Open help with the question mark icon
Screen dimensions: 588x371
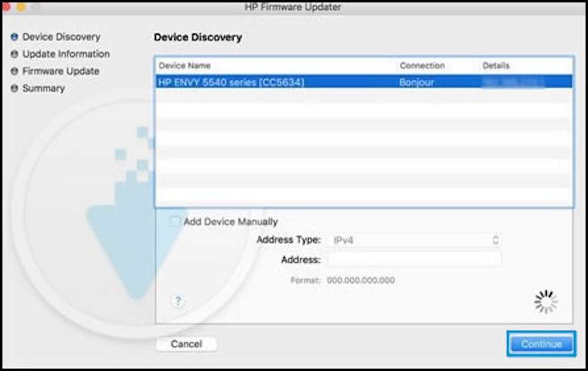pos(178,301)
